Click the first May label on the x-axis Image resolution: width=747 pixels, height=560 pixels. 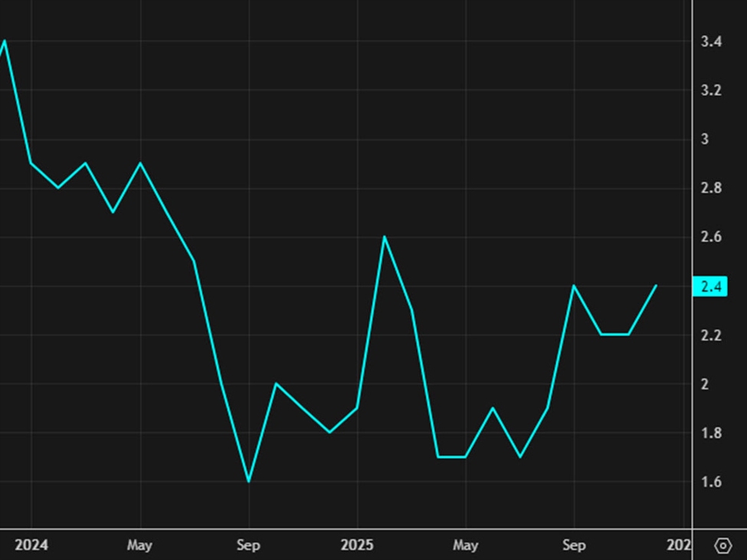pos(139,545)
